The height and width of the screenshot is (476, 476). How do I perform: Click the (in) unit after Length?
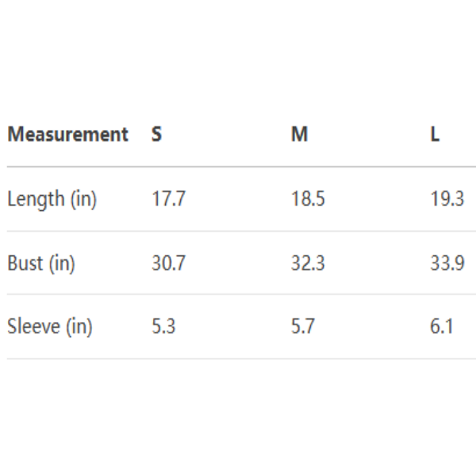coord(83,199)
